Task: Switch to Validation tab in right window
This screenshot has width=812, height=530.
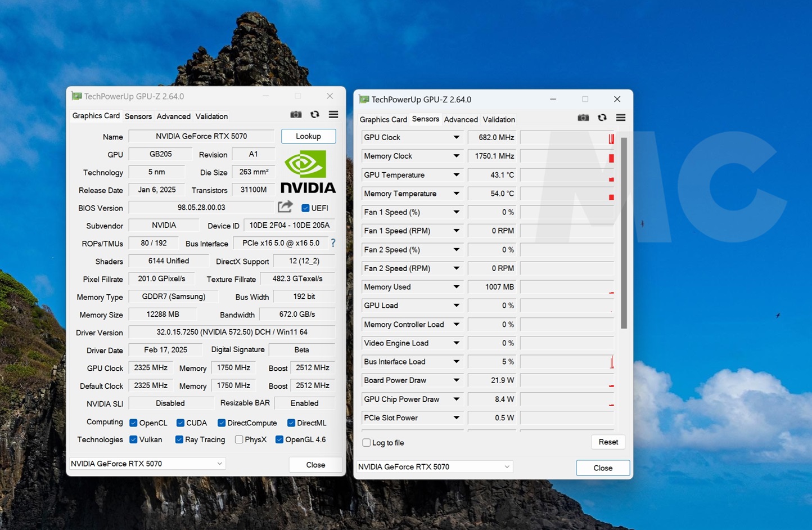Action: click(x=499, y=120)
